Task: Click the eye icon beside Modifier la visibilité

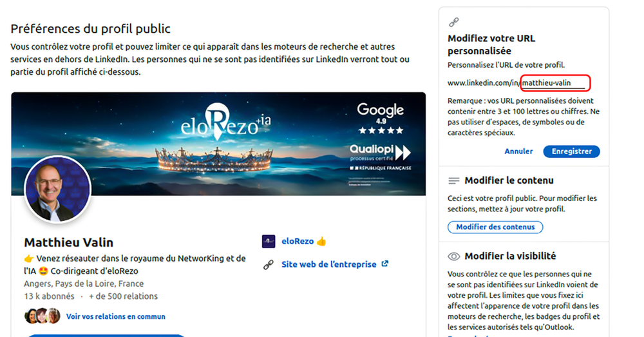Action: [454, 256]
